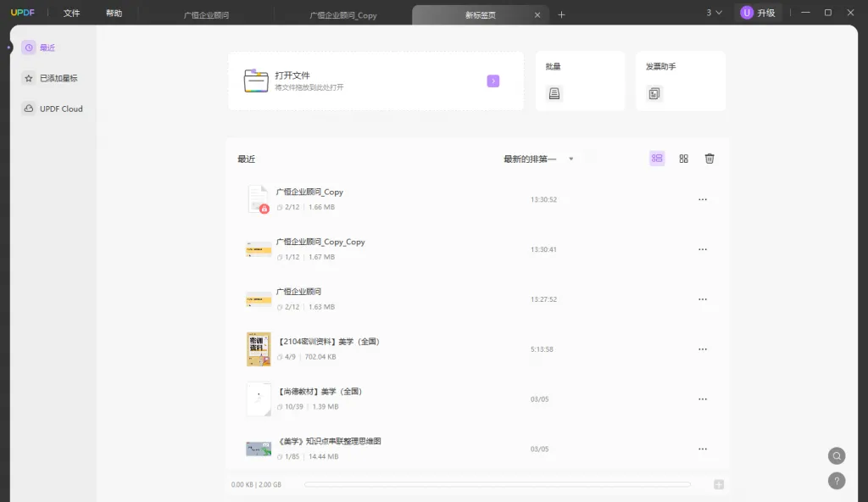Click the 最近 section heading

pyautogui.click(x=247, y=159)
